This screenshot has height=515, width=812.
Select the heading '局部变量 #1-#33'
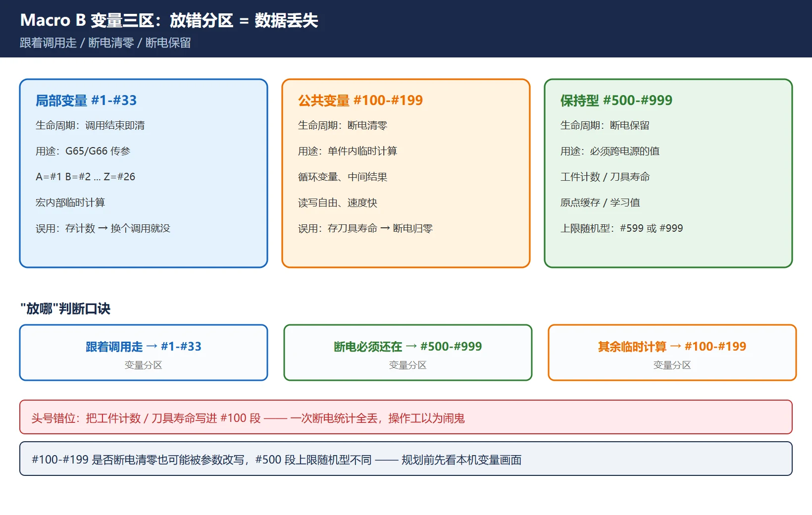[86, 101]
